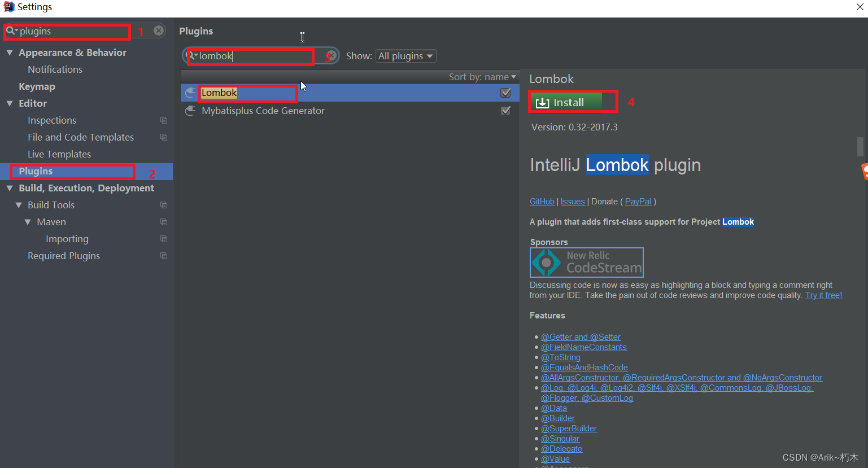The image size is (868, 468).
Task: Install the Lombok plugin
Action: tap(566, 102)
